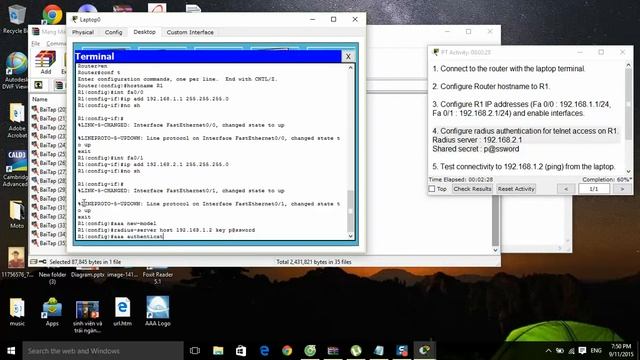Click the Terminal scrollbar down arrow
The width and height of the screenshot is (640, 360).
(x=350, y=236)
